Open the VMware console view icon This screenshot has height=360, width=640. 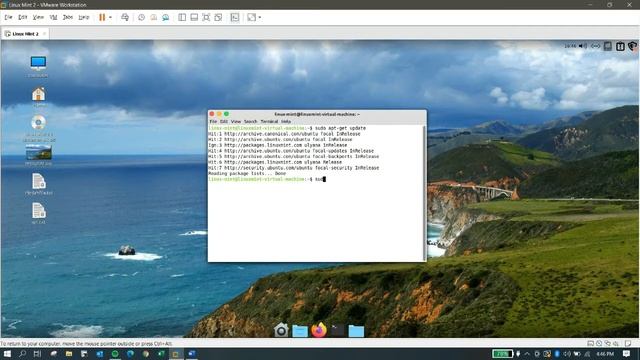click(x=235, y=17)
